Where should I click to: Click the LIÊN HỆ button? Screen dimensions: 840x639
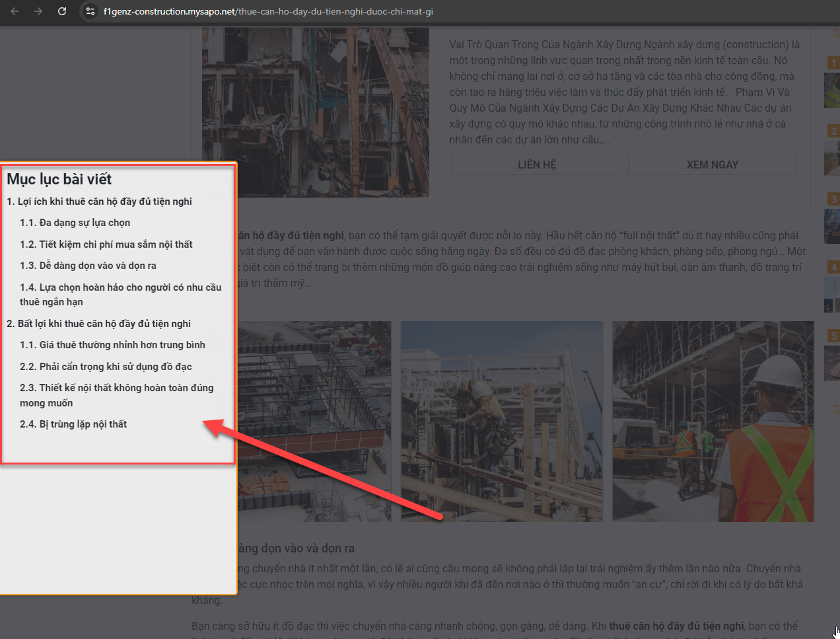click(537, 165)
